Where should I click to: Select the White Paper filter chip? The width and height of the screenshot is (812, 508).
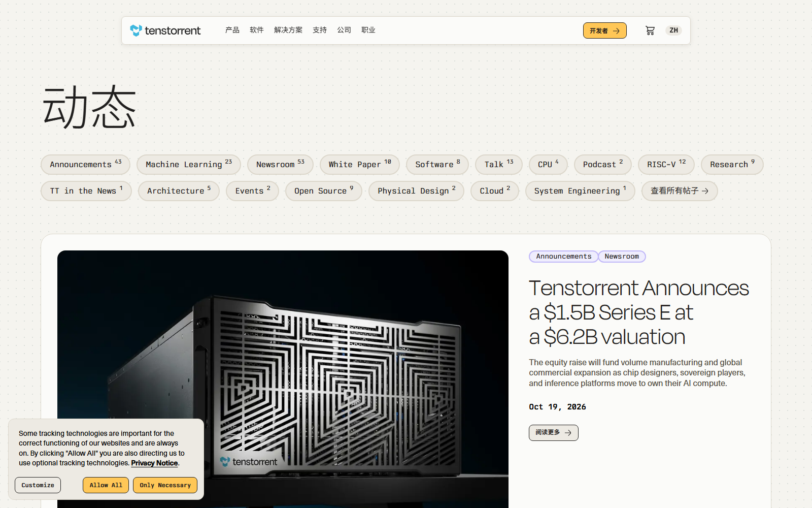click(x=359, y=165)
